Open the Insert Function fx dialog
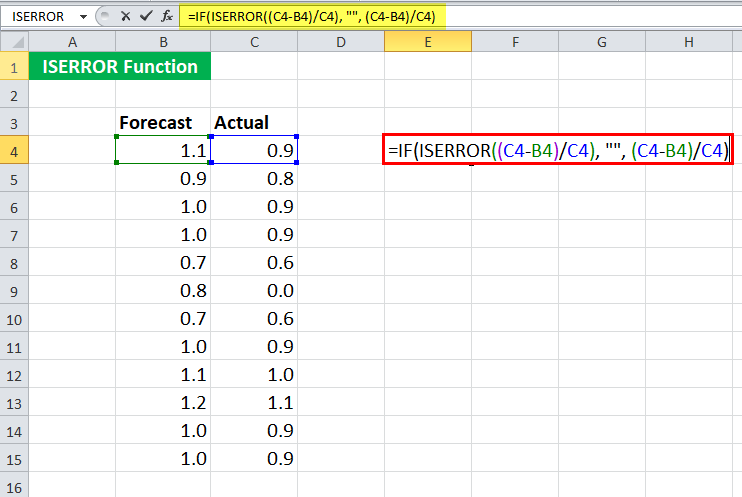The height and width of the screenshot is (497, 742). [x=167, y=17]
